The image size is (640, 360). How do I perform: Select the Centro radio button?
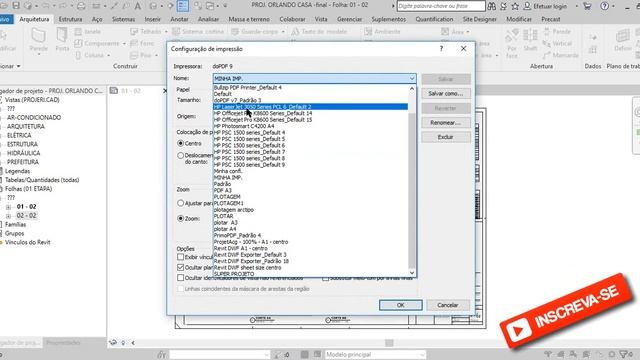(x=180, y=143)
